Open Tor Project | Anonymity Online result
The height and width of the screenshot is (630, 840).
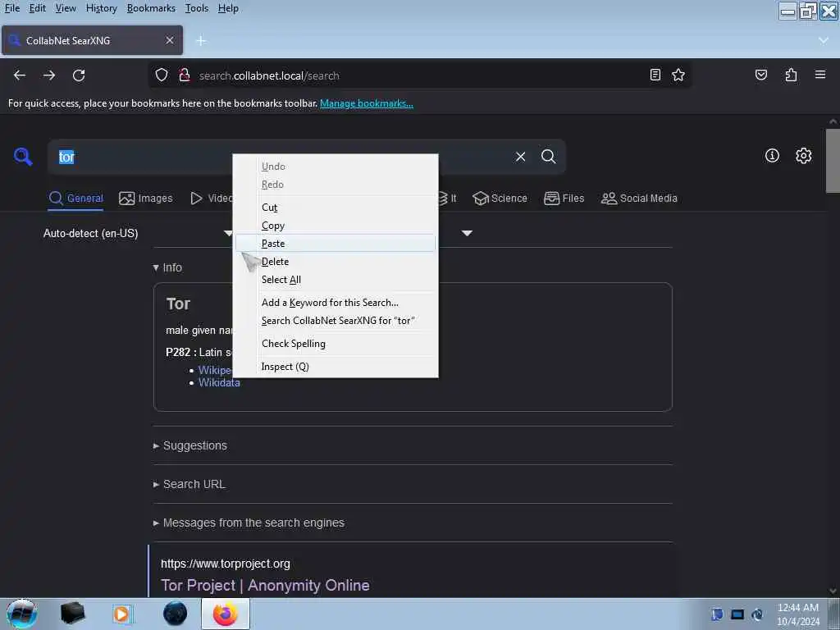point(265,586)
